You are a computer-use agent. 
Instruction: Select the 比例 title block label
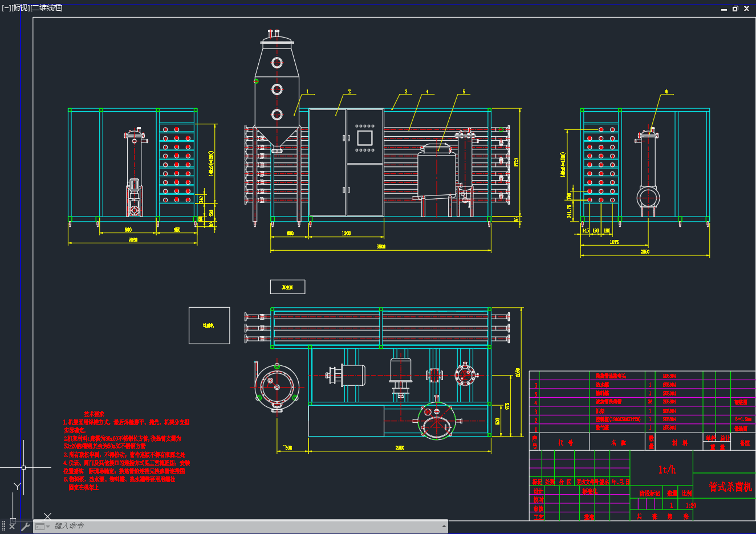point(687,493)
